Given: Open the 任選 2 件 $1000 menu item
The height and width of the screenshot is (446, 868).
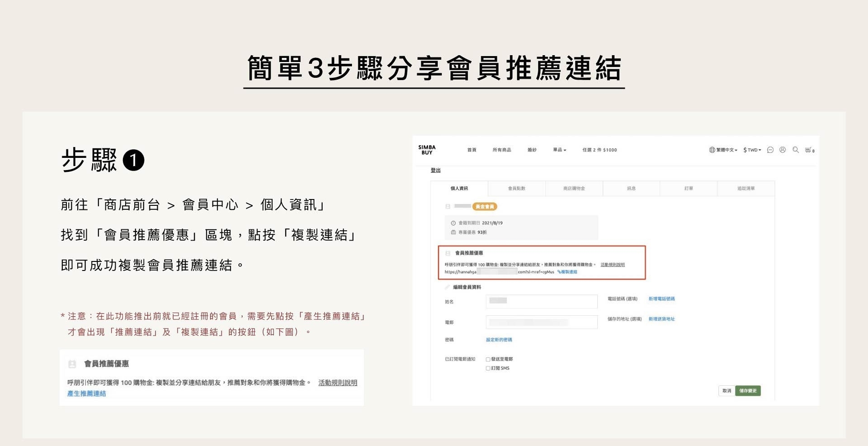Looking at the screenshot, I should [599, 150].
